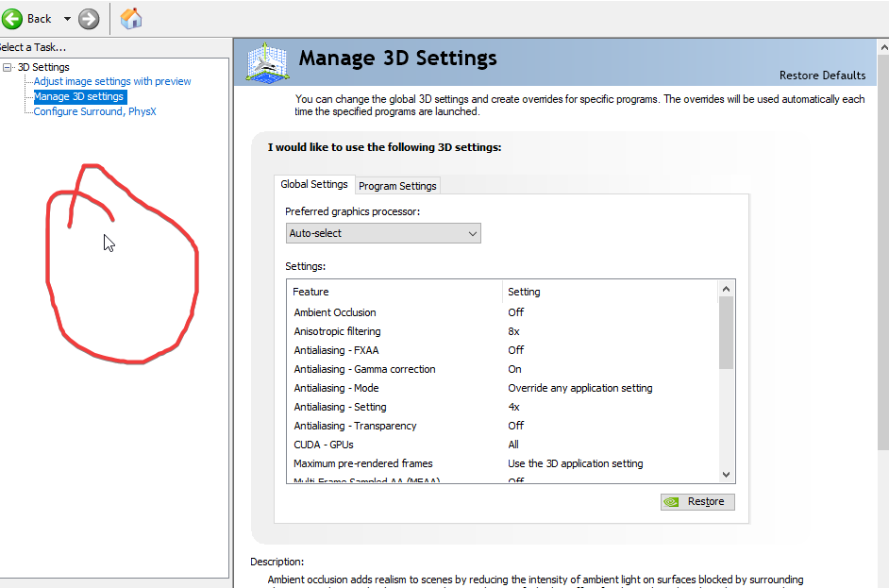Click the Forward arrow icon
The height and width of the screenshot is (588, 889).
89,19
